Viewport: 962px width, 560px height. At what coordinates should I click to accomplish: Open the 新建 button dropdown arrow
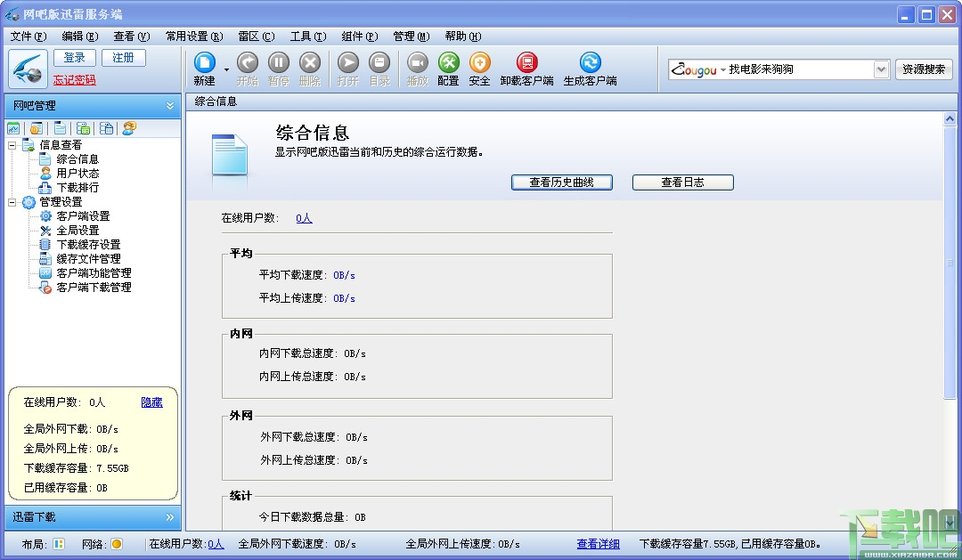tap(226, 70)
